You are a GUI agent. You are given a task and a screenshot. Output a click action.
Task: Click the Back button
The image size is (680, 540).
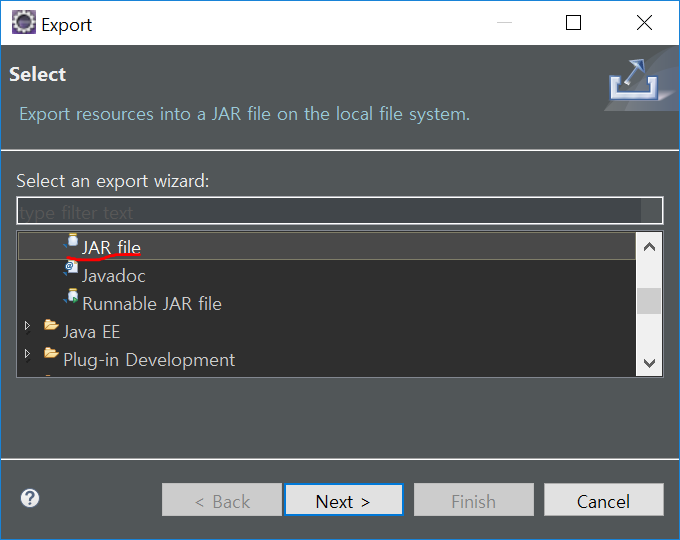click(222, 500)
